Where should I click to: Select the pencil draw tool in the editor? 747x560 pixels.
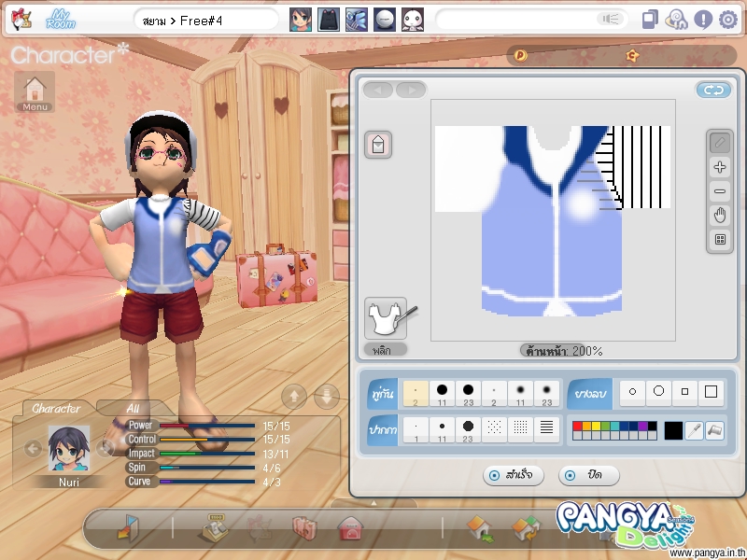tap(720, 143)
